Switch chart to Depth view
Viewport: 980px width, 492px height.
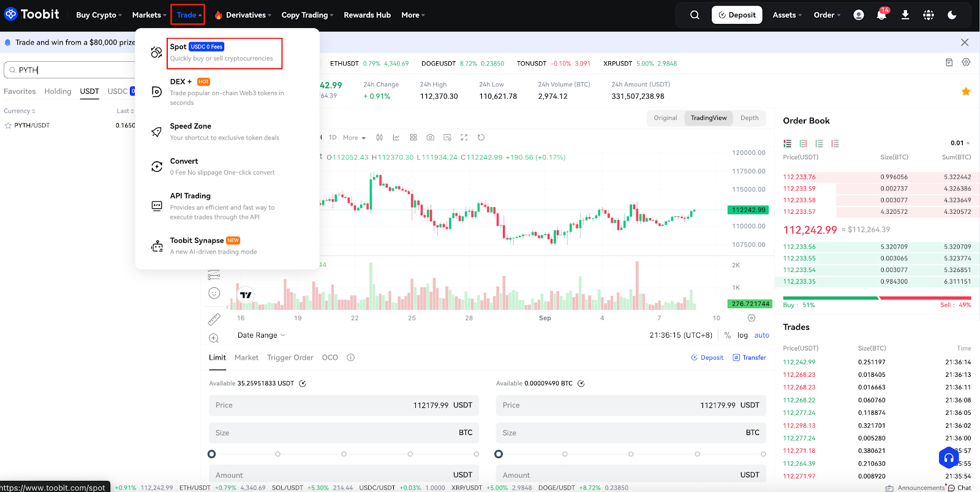[749, 118]
